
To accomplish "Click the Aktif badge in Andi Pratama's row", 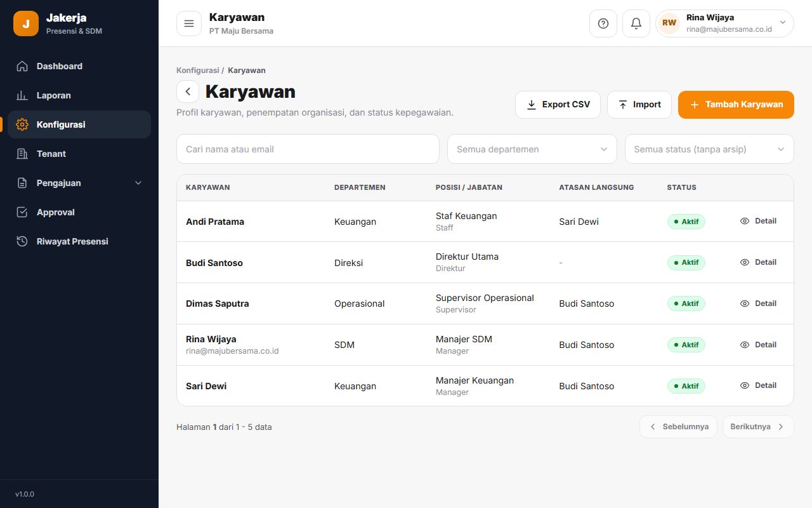I will coord(686,222).
